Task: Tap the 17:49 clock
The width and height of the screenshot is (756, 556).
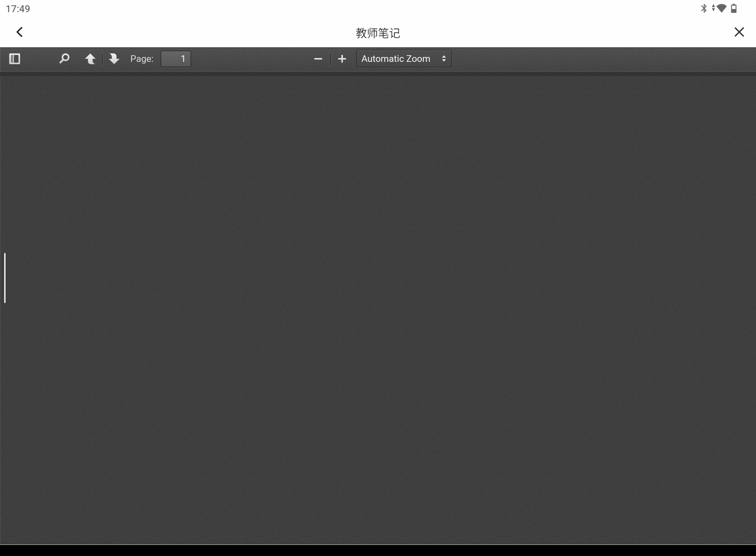Action: tap(18, 9)
